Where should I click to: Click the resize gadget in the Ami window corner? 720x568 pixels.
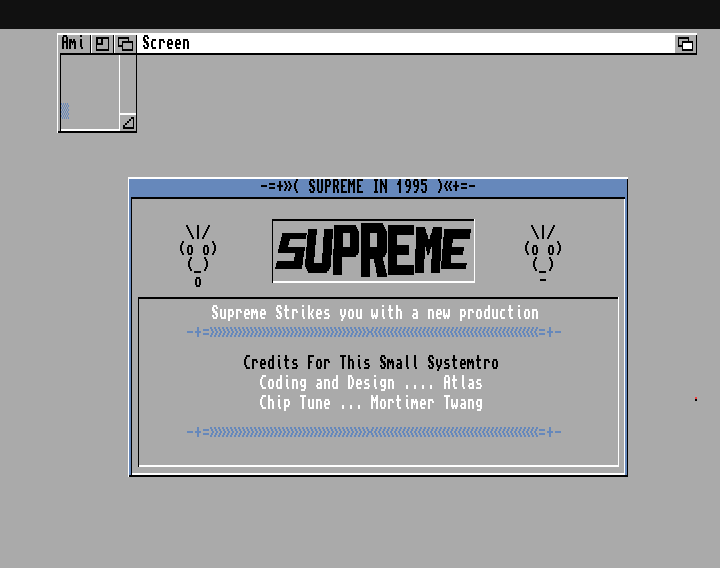coord(127,123)
